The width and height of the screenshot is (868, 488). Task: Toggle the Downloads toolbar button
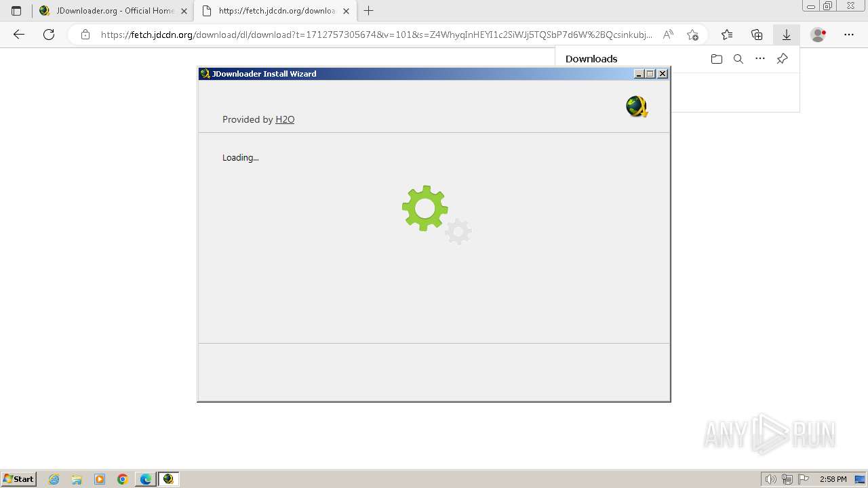(x=787, y=35)
